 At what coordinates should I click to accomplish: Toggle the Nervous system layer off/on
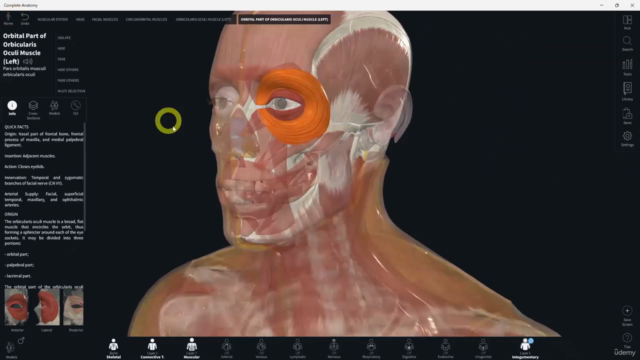point(334,349)
